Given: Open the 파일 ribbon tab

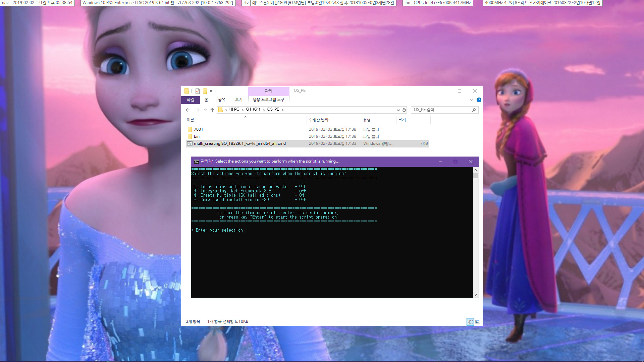Looking at the screenshot, I should point(191,100).
